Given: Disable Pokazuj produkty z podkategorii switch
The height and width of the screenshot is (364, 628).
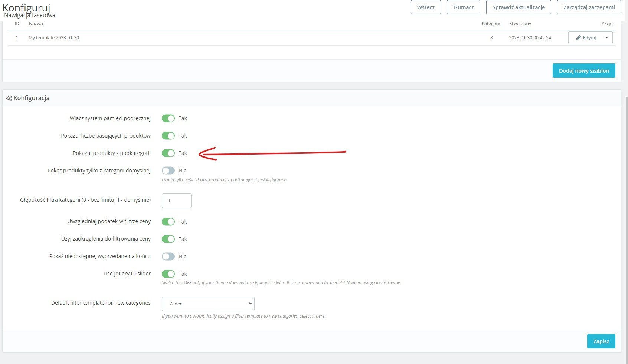Looking at the screenshot, I should pyautogui.click(x=168, y=153).
